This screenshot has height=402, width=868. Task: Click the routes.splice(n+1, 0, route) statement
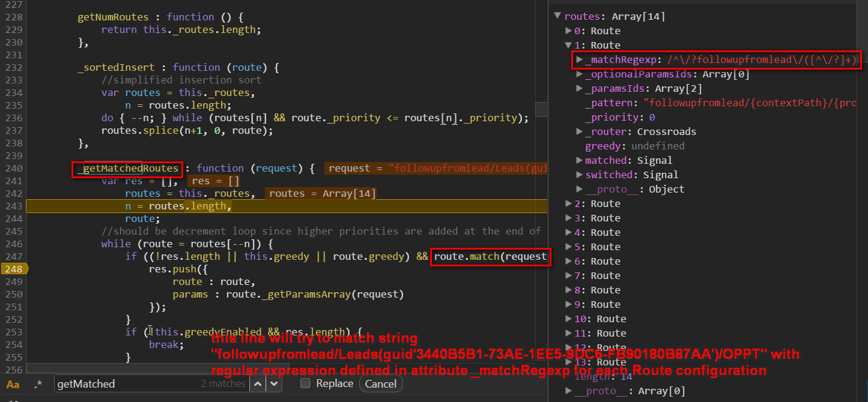point(187,130)
